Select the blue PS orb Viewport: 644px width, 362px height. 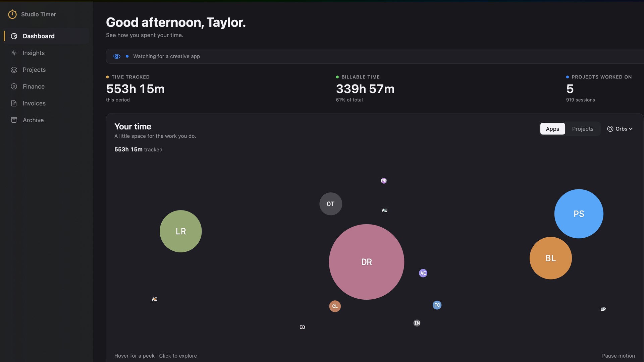click(x=579, y=214)
